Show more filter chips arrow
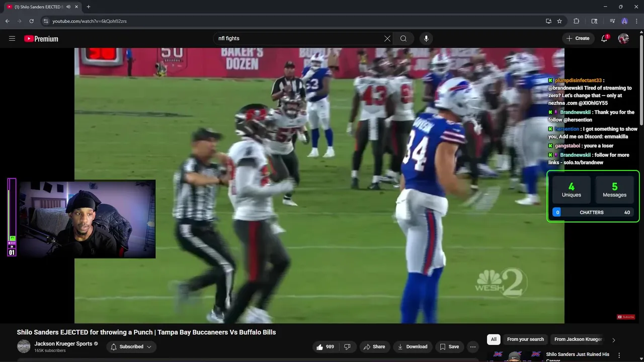Image resolution: width=644 pixels, height=362 pixels. pyautogui.click(x=613, y=340)
